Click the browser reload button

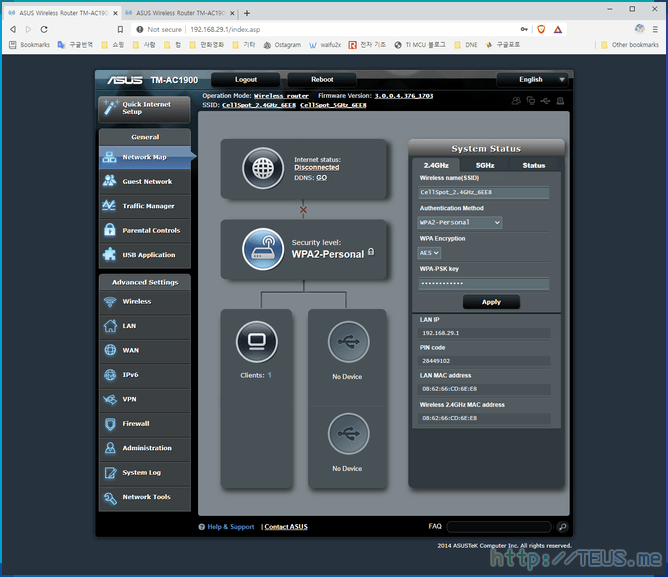click(x=44, y=29)
